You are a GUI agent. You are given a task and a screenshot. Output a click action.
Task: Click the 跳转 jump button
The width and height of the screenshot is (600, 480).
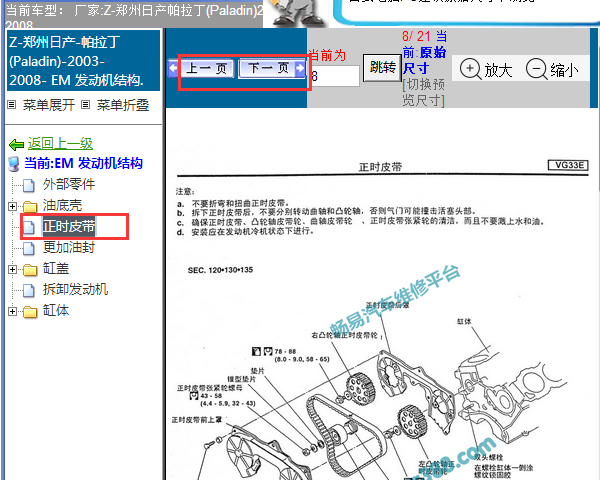[382, 68]
